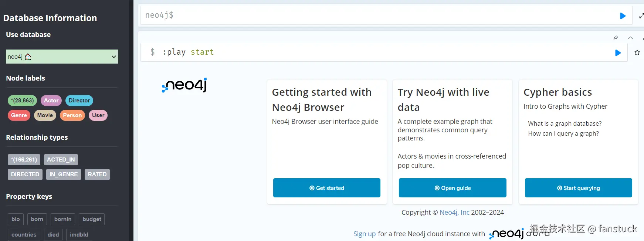Image resolution: width=644 pixels, height=241 pixels.
Task: Pin the :play start frame
Action: pos(616,38)
